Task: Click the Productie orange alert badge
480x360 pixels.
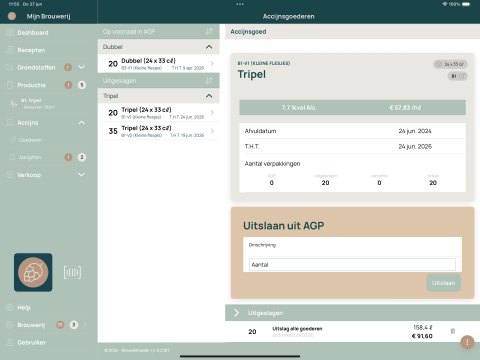Action: click(x=68, y=85)
